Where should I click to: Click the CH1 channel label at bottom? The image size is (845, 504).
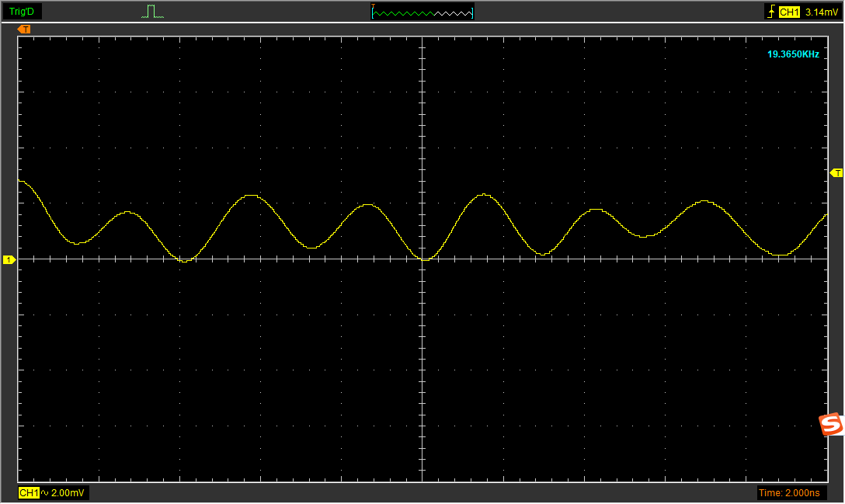pyautogui.click(x=29, y=492)
